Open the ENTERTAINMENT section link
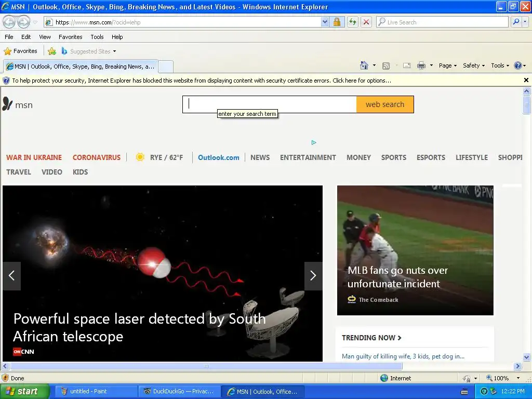 tap(308, 157)
